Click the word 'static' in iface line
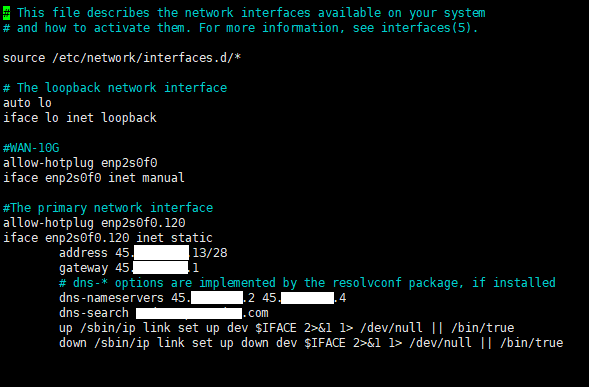Viewport: 589px width, 387px height. click(192, 237)
